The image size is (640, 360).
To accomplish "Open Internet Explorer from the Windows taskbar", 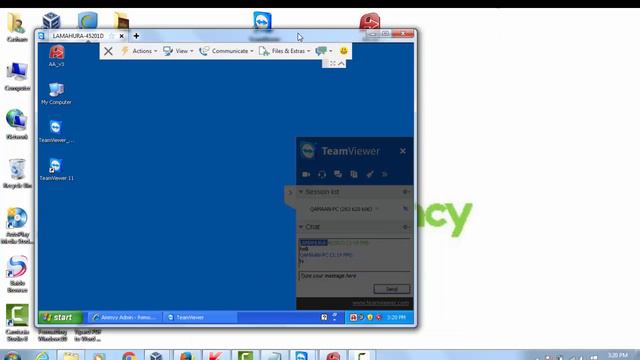I will click(42, 356).
